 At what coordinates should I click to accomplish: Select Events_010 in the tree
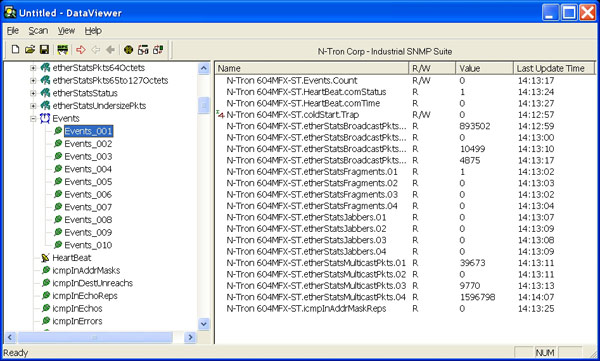tap(88, 245)
